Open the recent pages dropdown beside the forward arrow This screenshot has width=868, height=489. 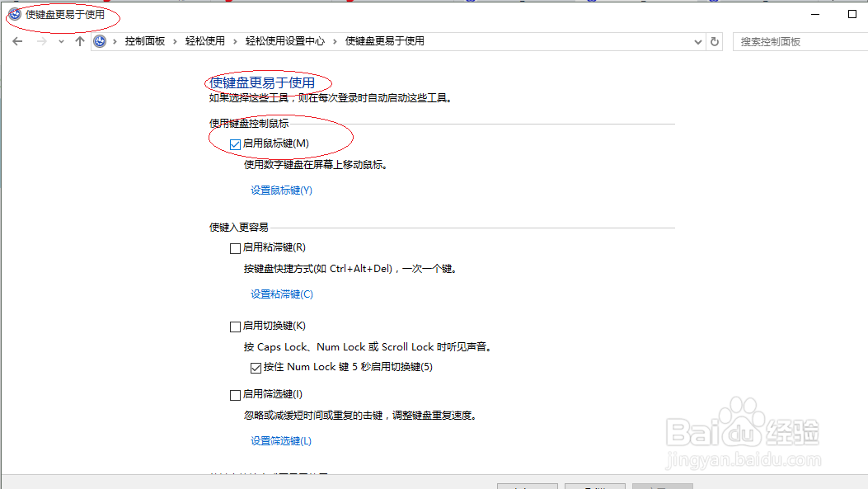(x=61, y=40)
